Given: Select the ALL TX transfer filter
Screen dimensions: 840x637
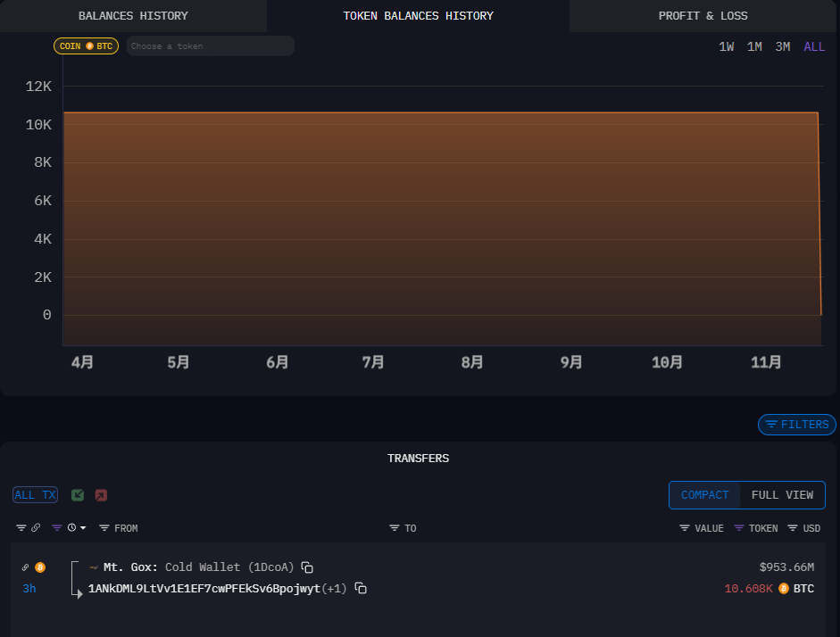Looking at the screenshot, I should point(35,495).
